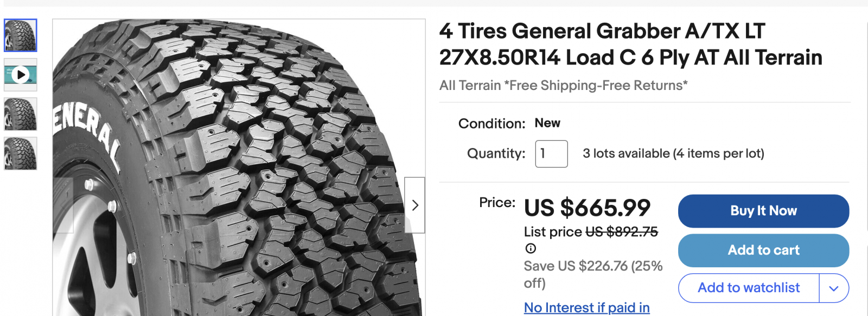Select the first tire thumbnail
This screenshot has width=868, height=316.
[21, 35]
